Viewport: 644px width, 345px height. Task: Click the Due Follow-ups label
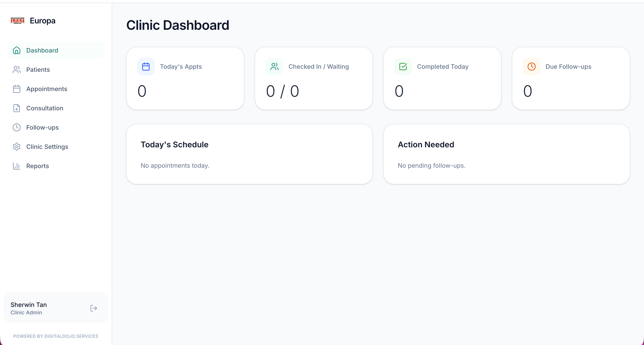point(568,67)
